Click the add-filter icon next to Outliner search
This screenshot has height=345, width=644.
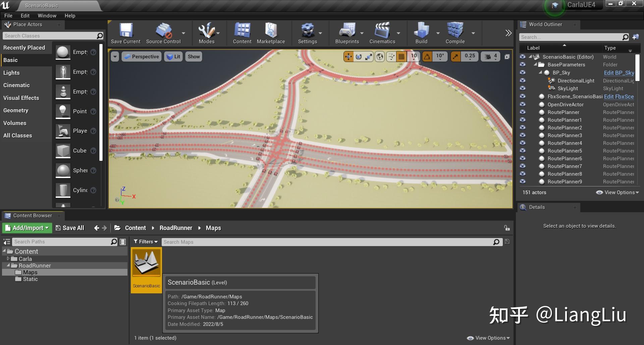coord(635,37)
